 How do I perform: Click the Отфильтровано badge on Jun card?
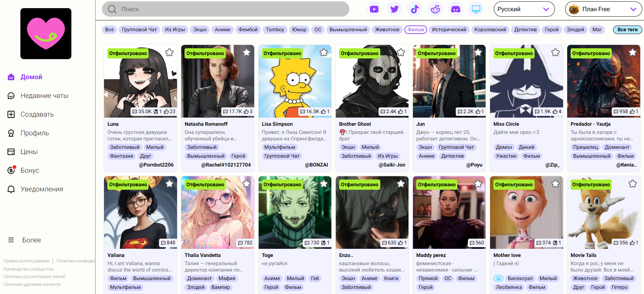click(x=437, y=53)
